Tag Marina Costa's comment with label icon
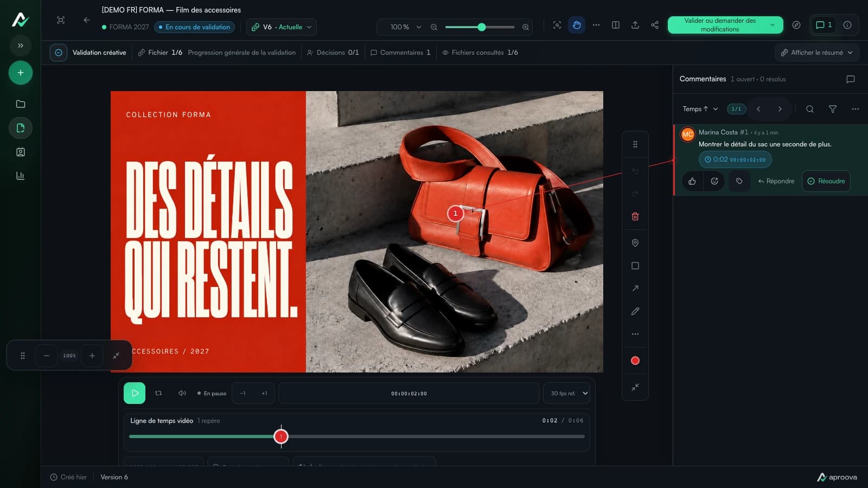The height and width of the screenshot is (488, 868). pos(739,181)
